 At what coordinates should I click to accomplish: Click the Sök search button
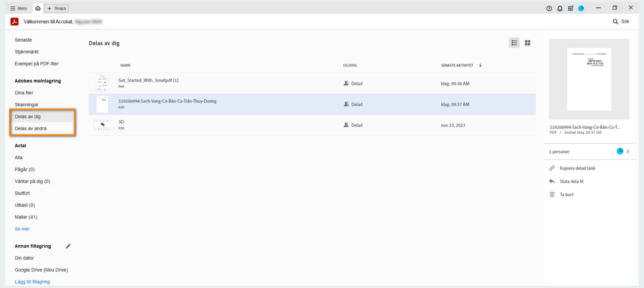pyautogui.click(x=621, y=21)
